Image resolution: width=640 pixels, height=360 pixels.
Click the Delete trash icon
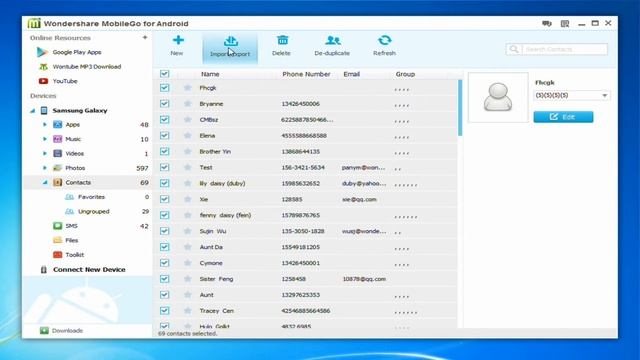click(282, 40)
